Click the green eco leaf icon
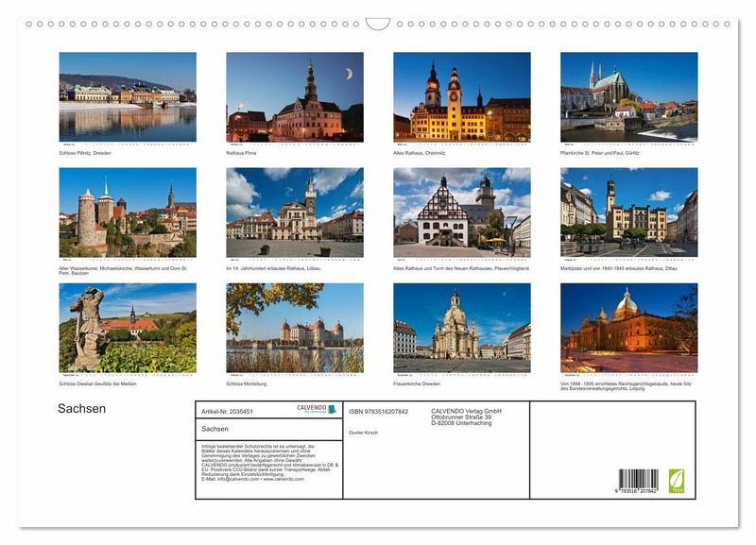The width and height of the screenshot is (756, 545). coord(677,480)
